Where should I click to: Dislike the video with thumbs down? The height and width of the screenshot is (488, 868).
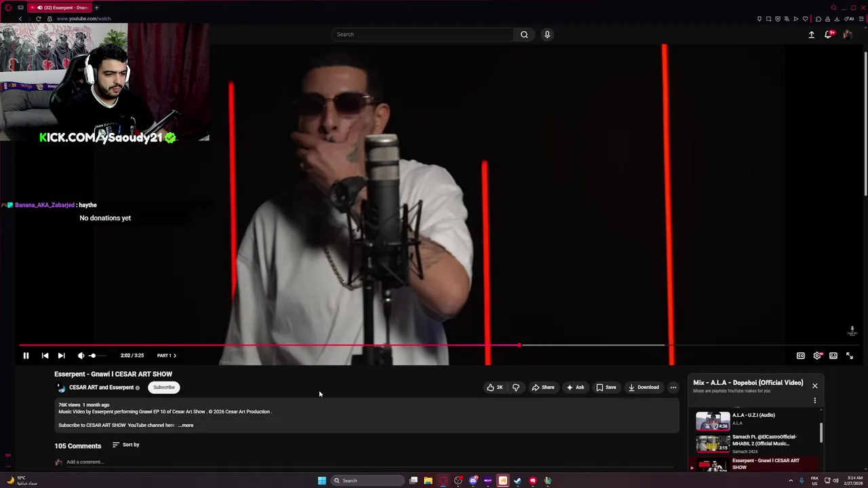pos(516,388)
